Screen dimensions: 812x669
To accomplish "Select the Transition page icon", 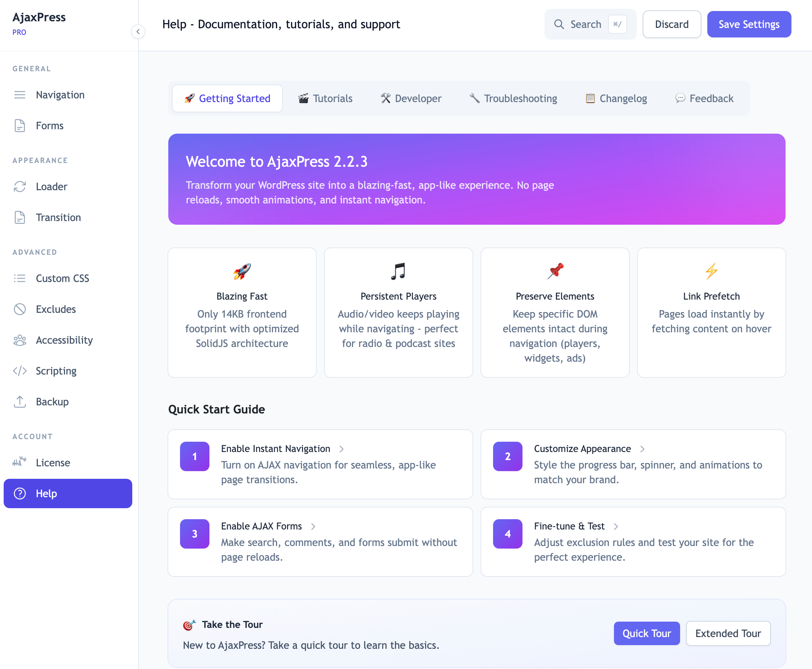I will coord(20,217).
